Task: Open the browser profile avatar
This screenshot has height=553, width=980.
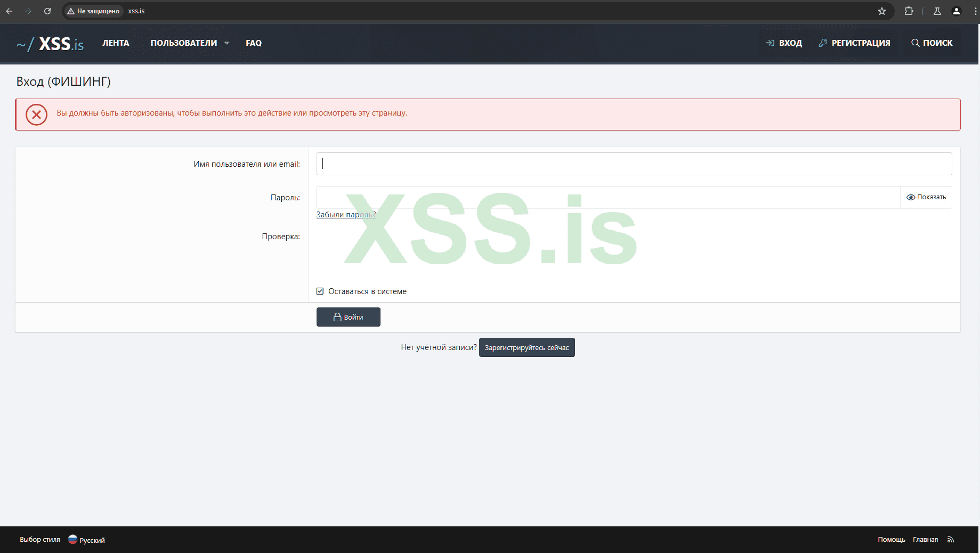Action: (x=957, y=11)
